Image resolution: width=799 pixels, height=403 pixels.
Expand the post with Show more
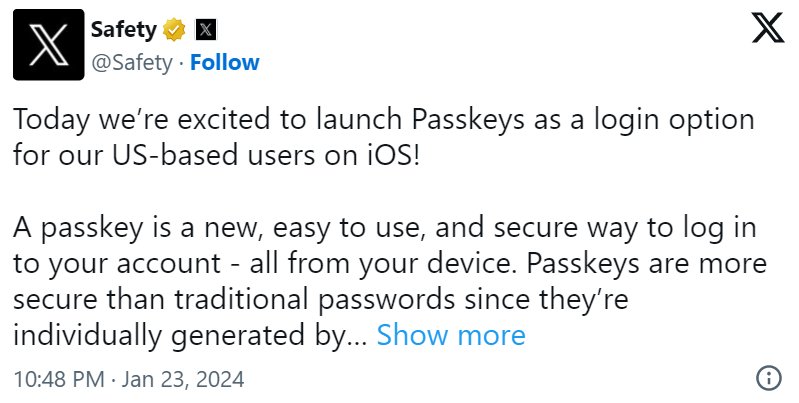pyautogui.click(x=451, y=335)
